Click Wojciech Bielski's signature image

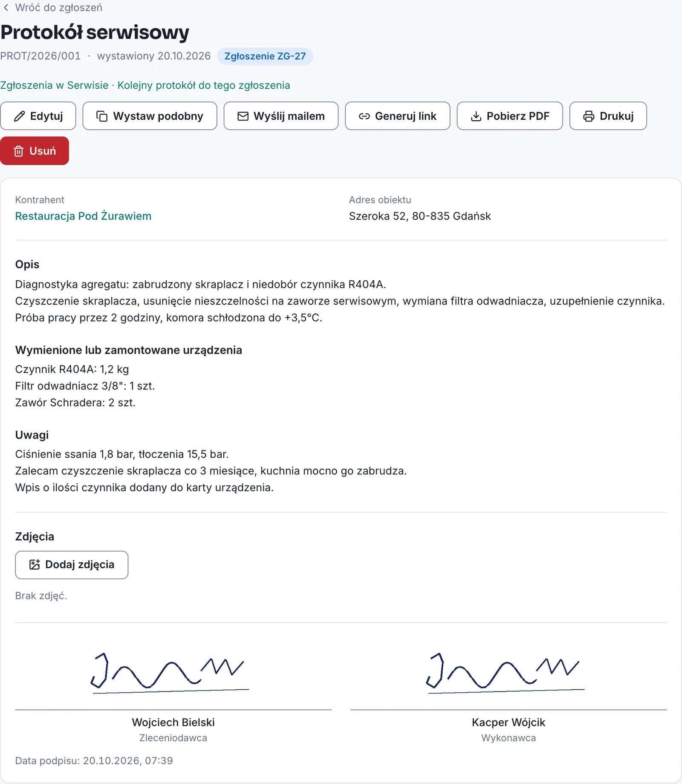pos(170,673)
